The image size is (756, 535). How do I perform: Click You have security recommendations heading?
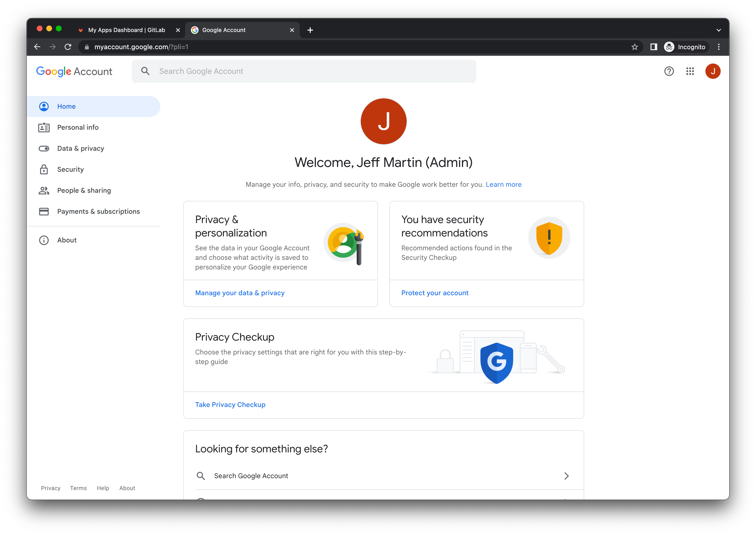[x=444, y=226]
